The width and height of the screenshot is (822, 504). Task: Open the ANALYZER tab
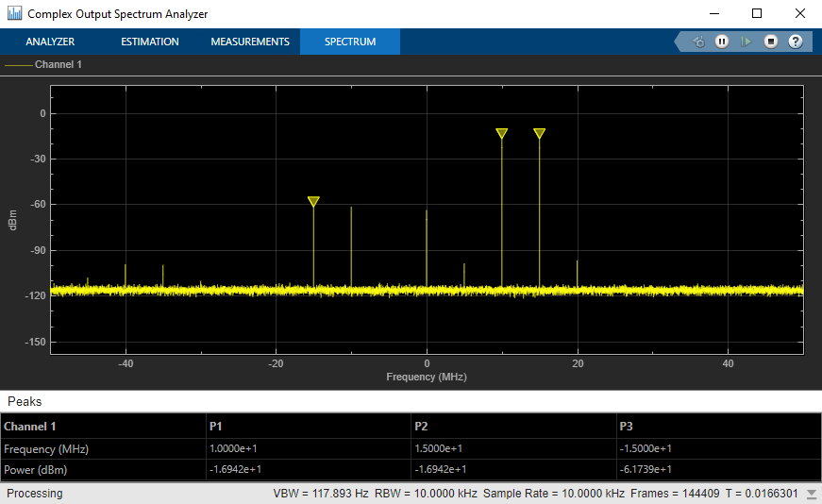(x=50, y=42)
